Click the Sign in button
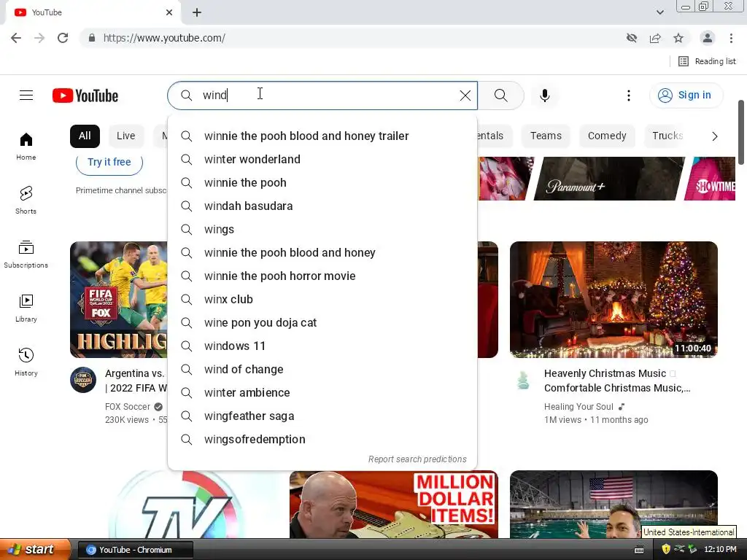The height and width of the screenshot is (560, 747). pos(686,96)
